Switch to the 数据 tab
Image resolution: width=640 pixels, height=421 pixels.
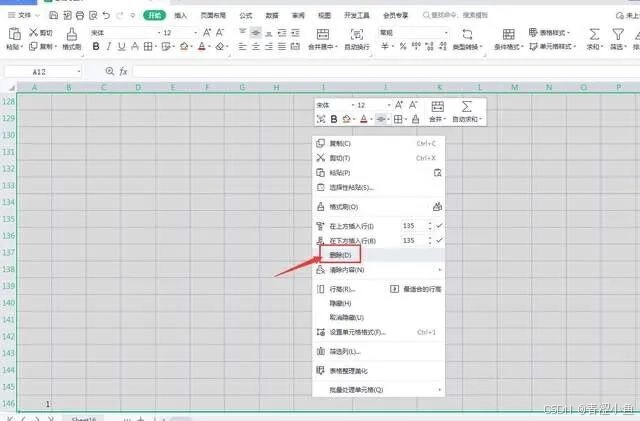pyautogui.click(x=272, y=16)
